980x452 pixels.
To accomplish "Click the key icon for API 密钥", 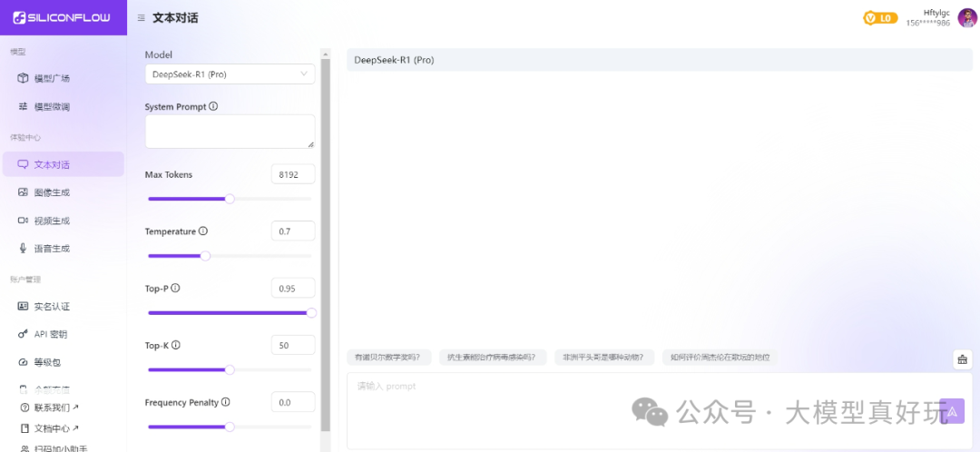I will (23, 335).
